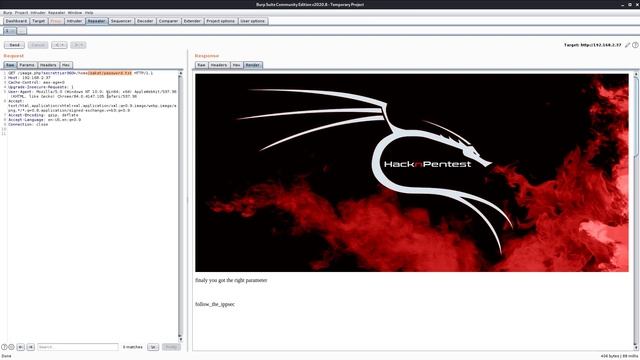
Task: Select the Response Raw tab
Action: 201,65
